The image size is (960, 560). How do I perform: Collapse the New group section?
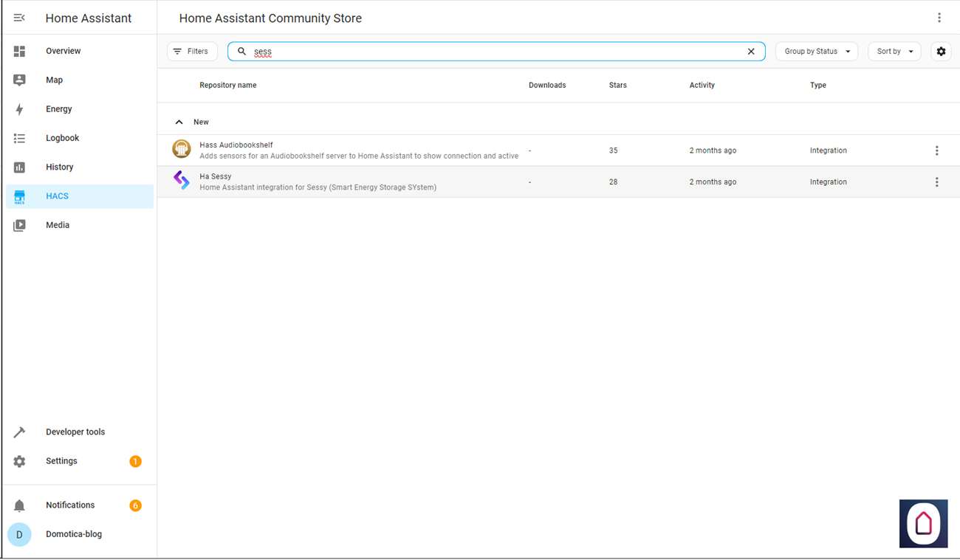click(179, 122)
